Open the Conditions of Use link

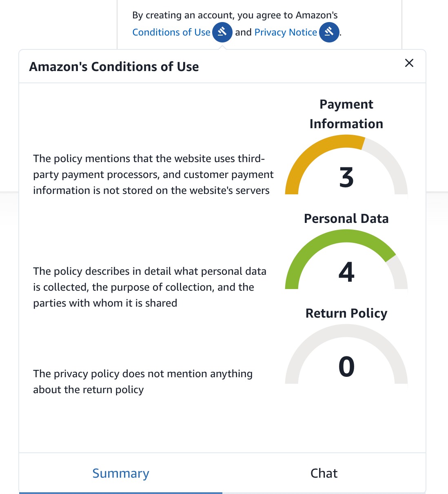[x=171, y=32]
